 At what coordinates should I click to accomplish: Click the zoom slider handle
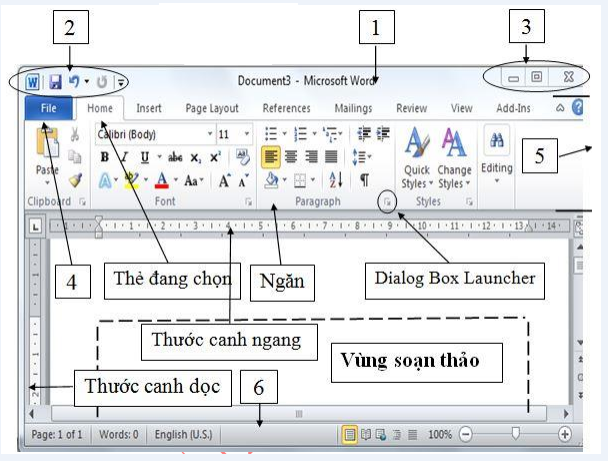(x=515, y=433)
